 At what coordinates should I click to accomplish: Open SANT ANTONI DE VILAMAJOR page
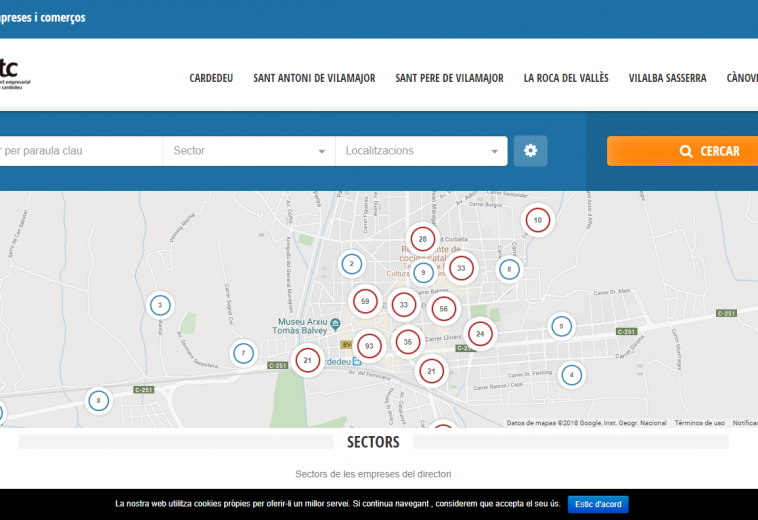click(314, 78)
